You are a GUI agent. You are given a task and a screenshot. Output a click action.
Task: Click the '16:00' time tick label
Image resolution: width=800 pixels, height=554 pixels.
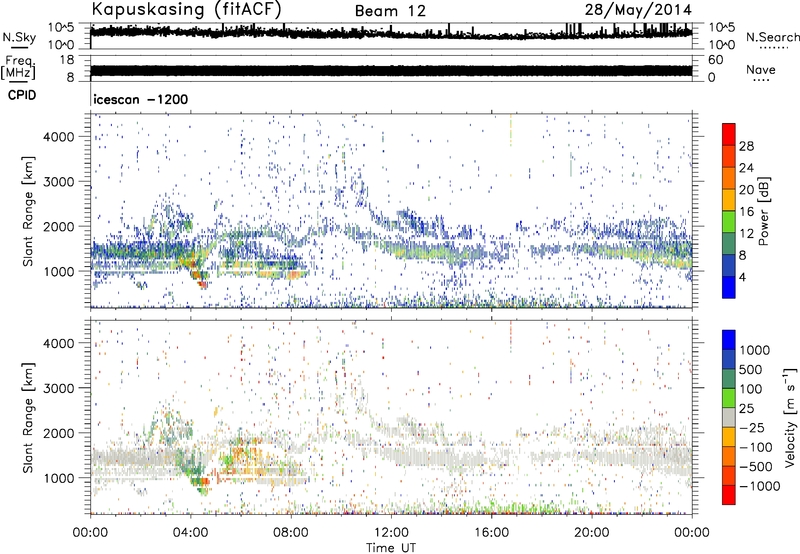[x=491, y=533]
